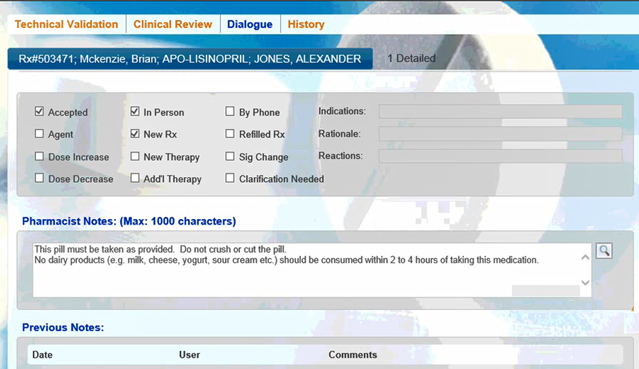Tick the Add'l Therapy checkbox
Viewport: 639px width, 369px height.
coord(135,178)
